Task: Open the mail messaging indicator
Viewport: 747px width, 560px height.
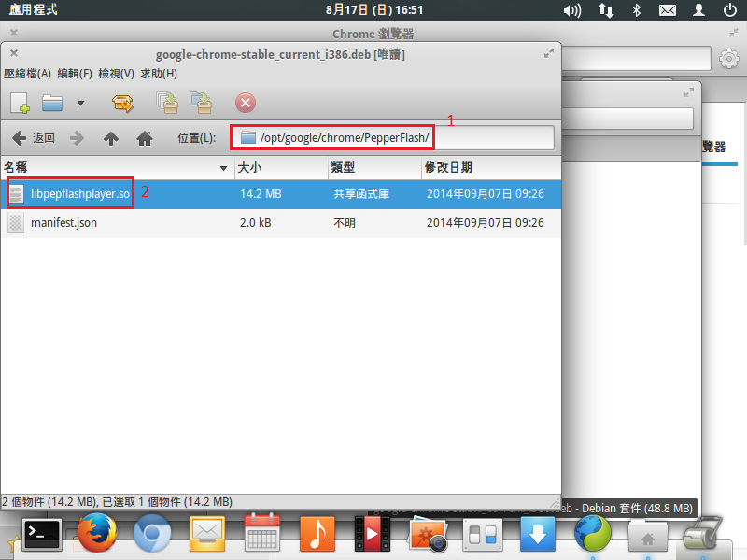Action: click(x=668, y=10)
